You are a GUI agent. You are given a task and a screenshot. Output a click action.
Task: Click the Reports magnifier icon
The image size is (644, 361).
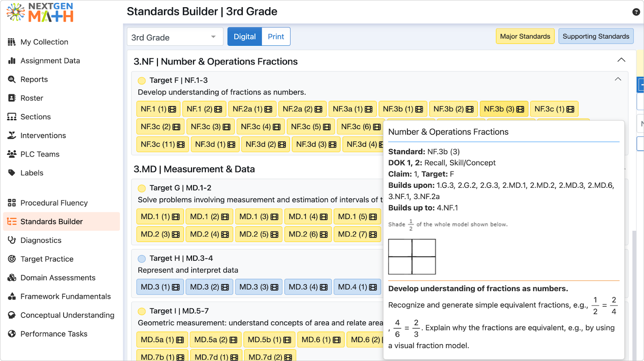tap(12, 79)
